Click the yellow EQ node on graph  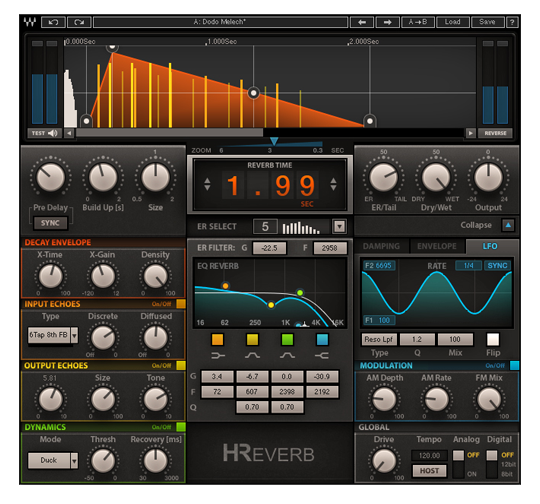tap(271, 305)
